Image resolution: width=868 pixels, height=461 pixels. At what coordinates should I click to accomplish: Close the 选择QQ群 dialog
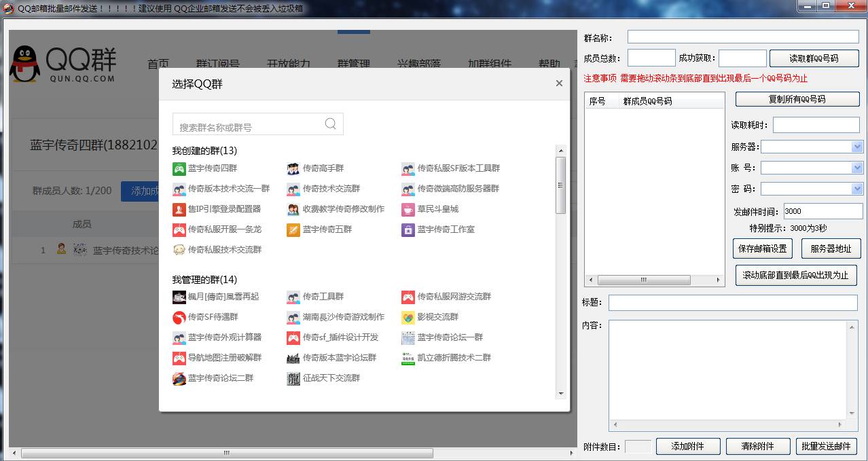click(x=559, y=84)
